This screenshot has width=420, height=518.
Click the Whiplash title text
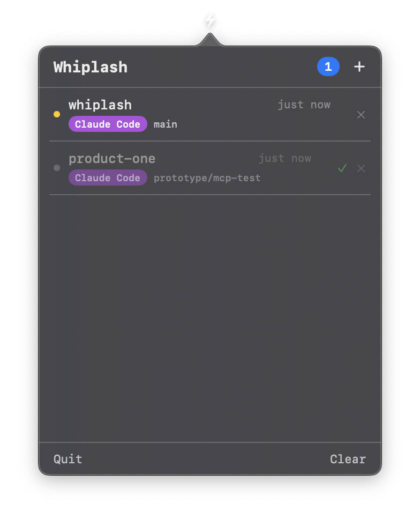(90, 66)
